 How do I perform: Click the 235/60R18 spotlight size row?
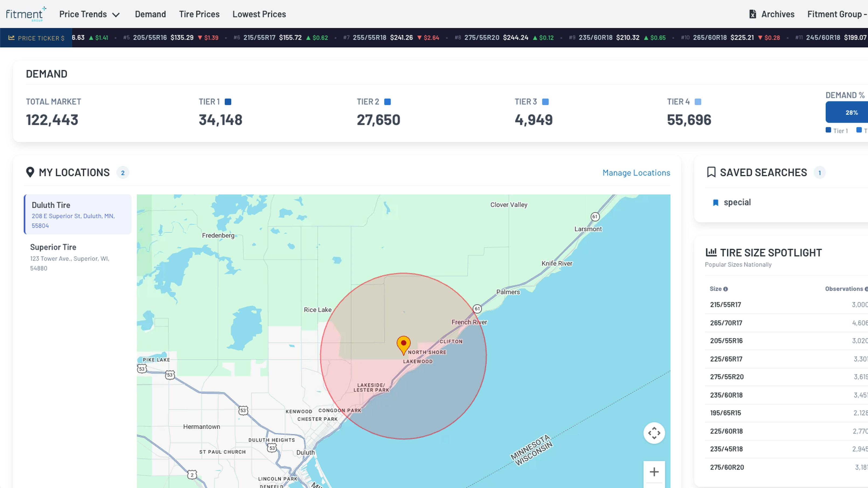click(786, 395)
